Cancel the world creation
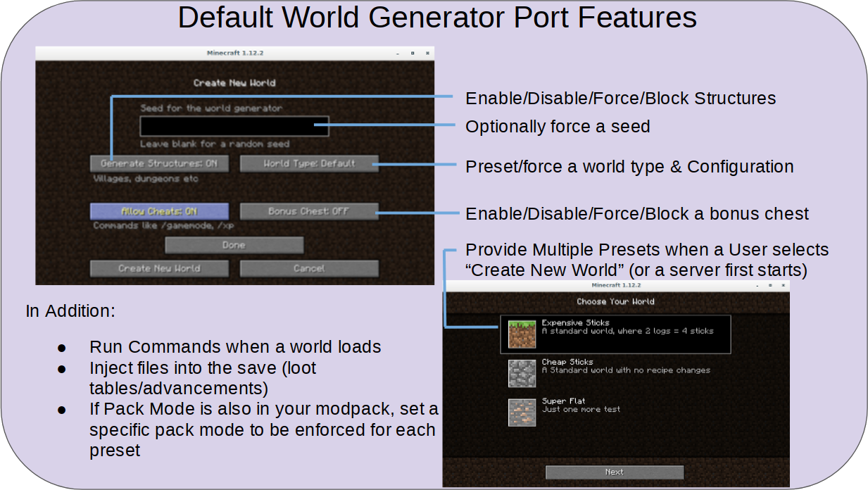This screenshot has width=868, height=490. (x=309, y=268)
